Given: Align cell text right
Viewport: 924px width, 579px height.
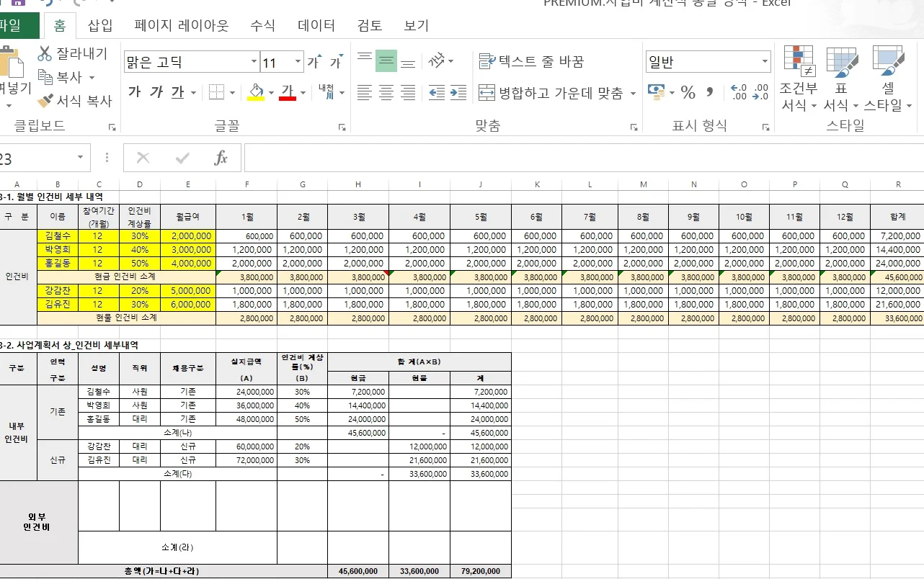Looking at the screenshot, I should tap(408, 92).
